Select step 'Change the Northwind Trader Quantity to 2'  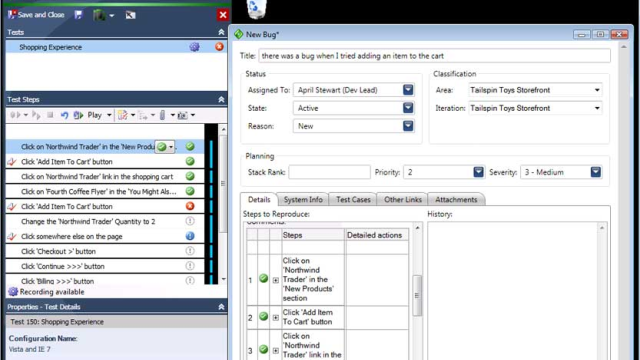pyautogui.click(x=105, y=222)
